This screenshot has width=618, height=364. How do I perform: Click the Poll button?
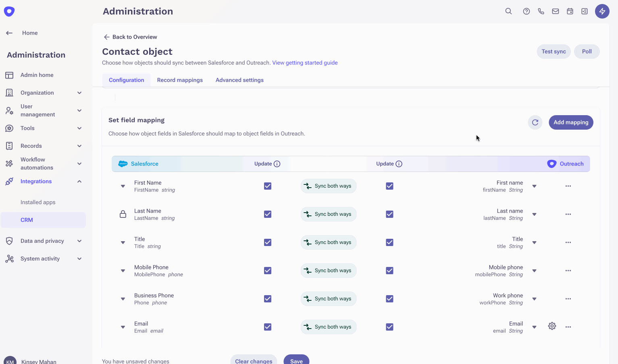click(587, 52)
